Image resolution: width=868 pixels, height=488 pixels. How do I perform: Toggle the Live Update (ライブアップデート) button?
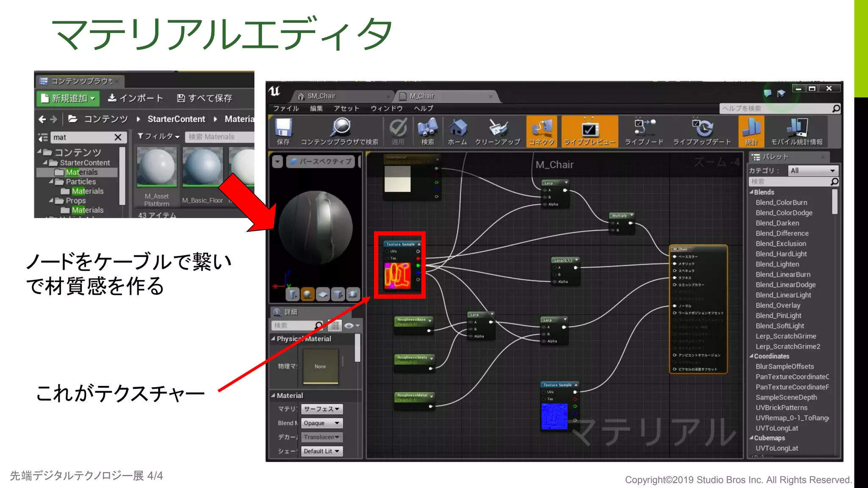[702, 131]
